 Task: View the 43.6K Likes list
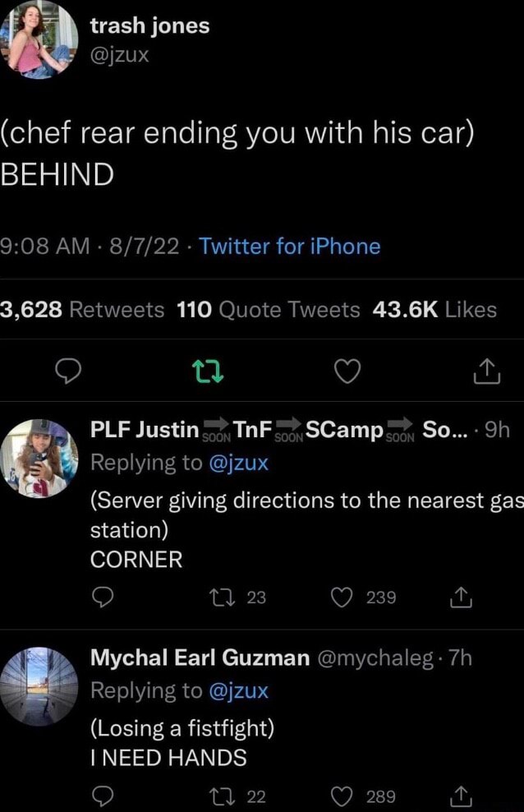click(x=434, y=310)
